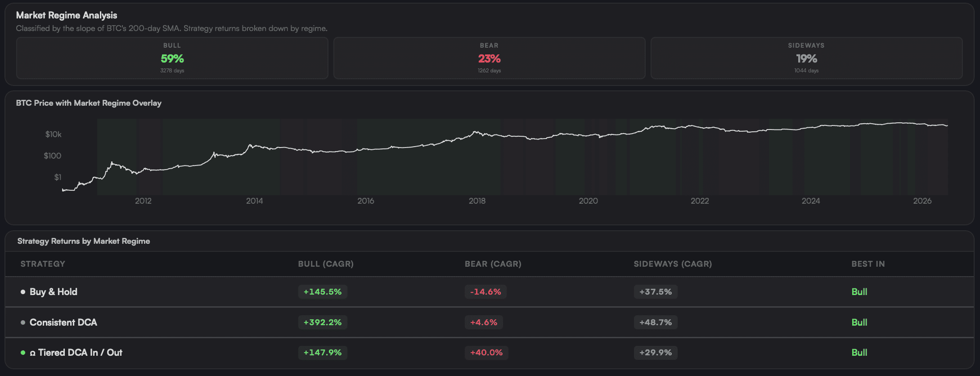Click the 3278 days label

pos(172,71)
